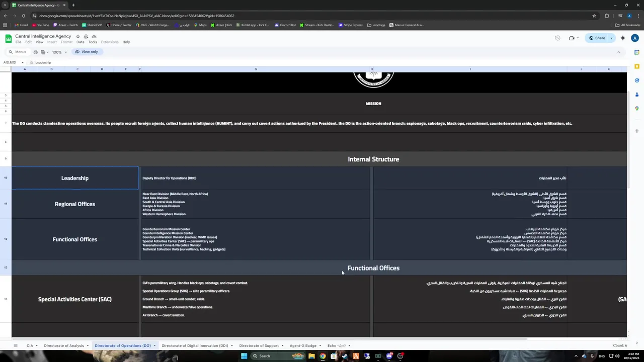Open Google Tasks side panel icon
644x362 pixels.
(636, 80)
